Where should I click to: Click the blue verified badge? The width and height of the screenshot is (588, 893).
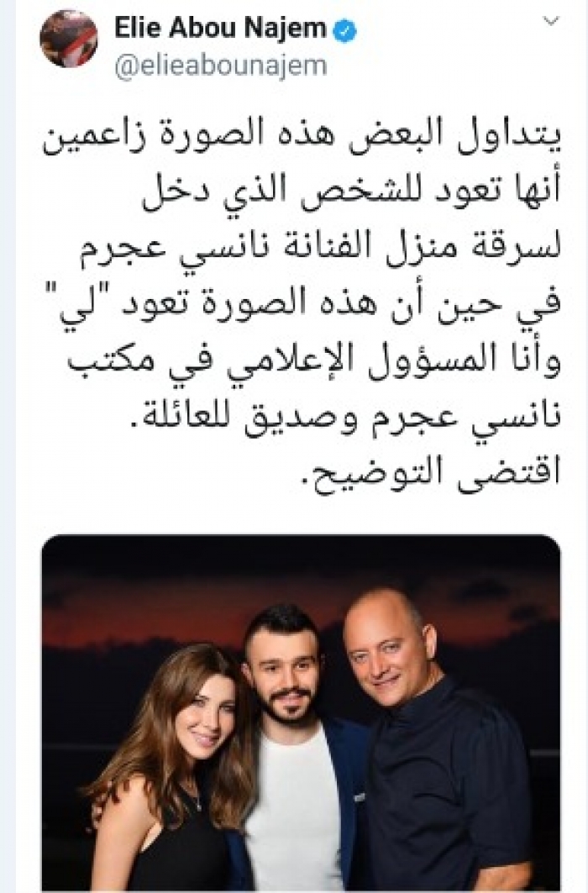tap(344, 31)
